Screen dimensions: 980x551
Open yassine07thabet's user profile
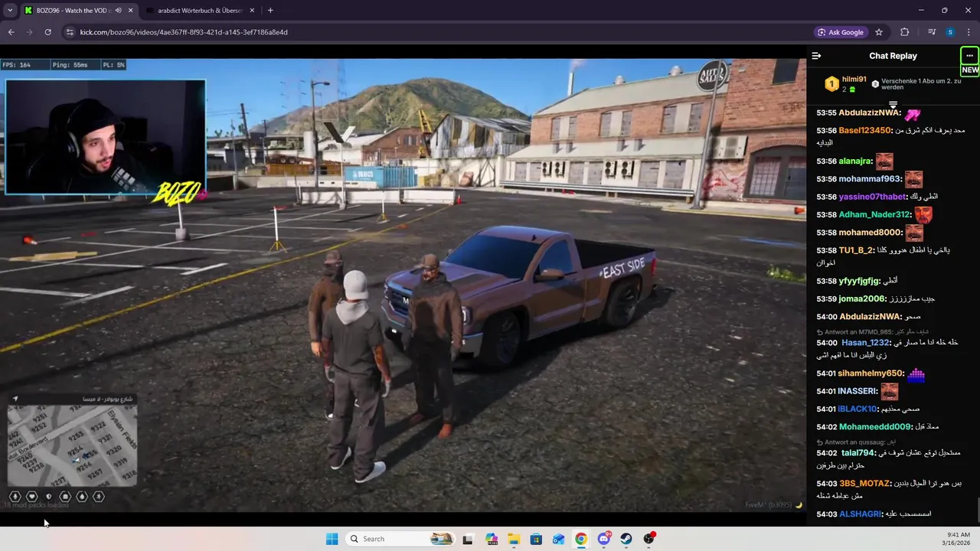point(873,197)
